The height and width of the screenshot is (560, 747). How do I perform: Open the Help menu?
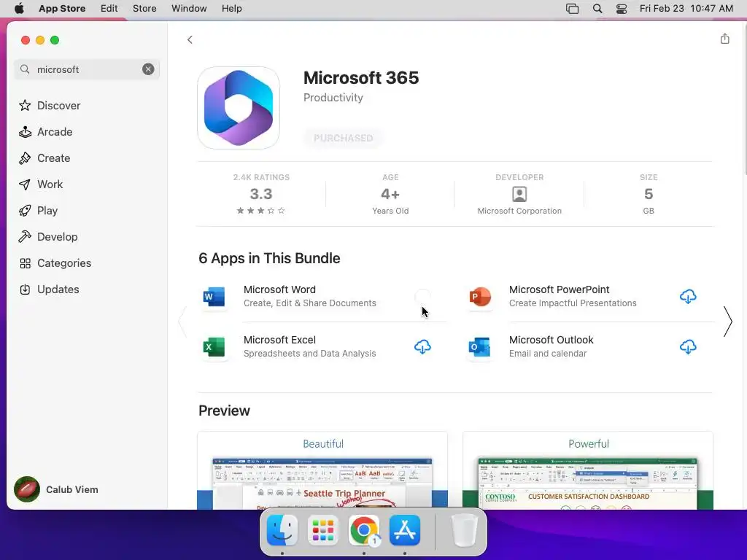click(x=231, y=8)
